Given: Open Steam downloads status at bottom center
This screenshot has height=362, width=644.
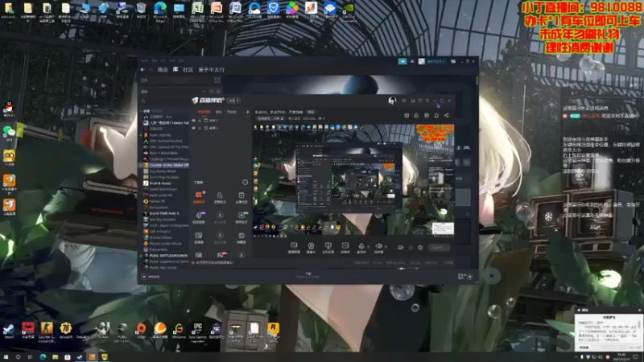Looking at the screenshot, I should click(x=308, y=275).
